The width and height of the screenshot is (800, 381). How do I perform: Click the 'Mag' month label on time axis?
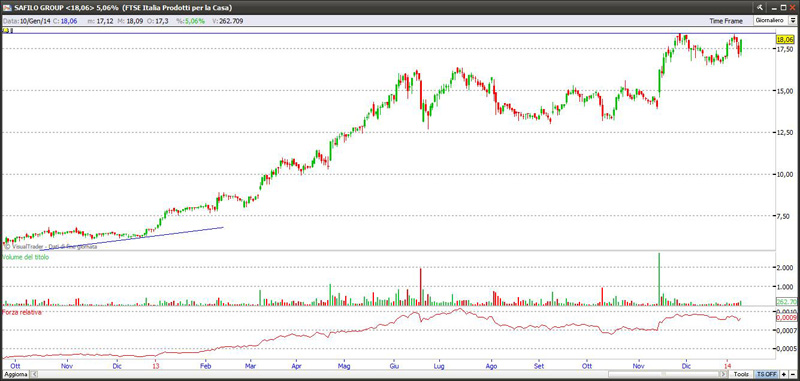(x=344, y=366)
